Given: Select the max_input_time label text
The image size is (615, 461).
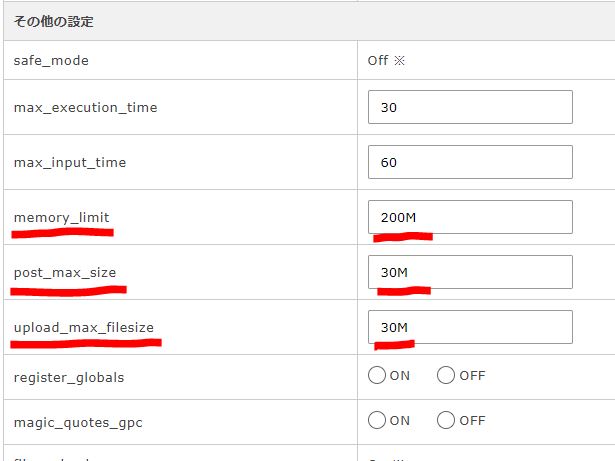Looking at the screenshot, I should [x=70, y=162].
